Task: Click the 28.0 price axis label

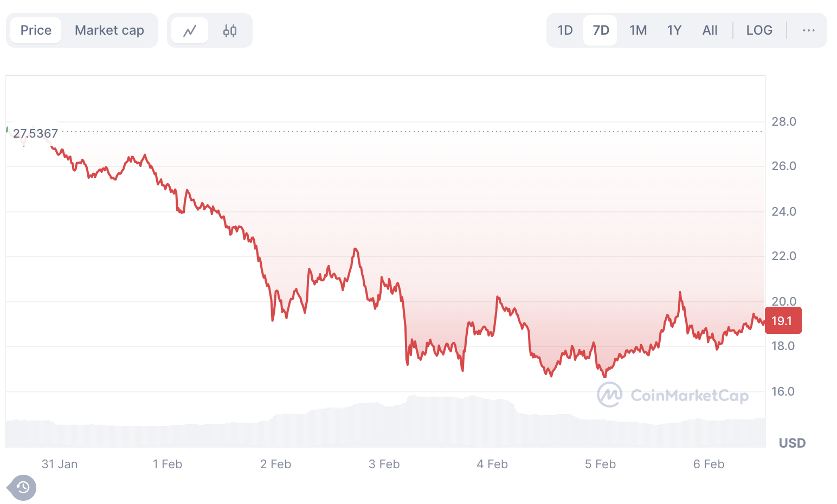Action: tap(784, 121)
